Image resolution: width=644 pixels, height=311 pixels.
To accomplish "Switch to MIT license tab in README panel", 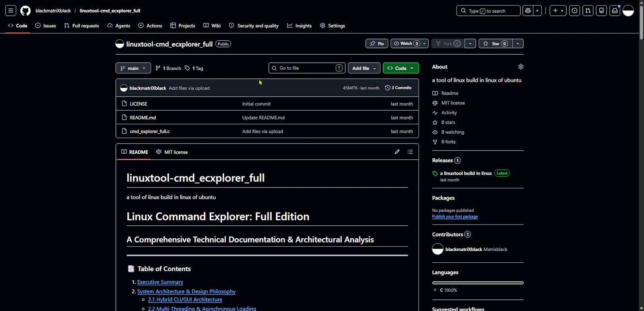I will [172, 152].
